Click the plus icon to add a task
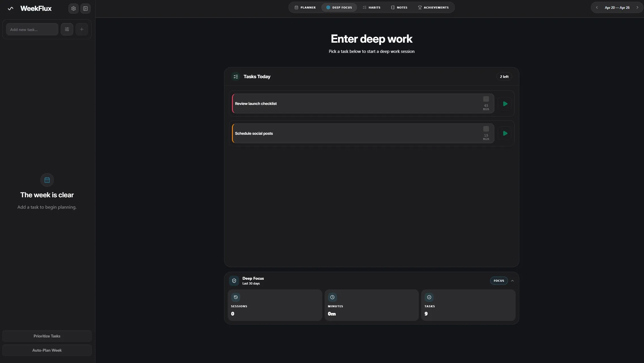Viewport: 644px width, 363px height. click(82, 29)
